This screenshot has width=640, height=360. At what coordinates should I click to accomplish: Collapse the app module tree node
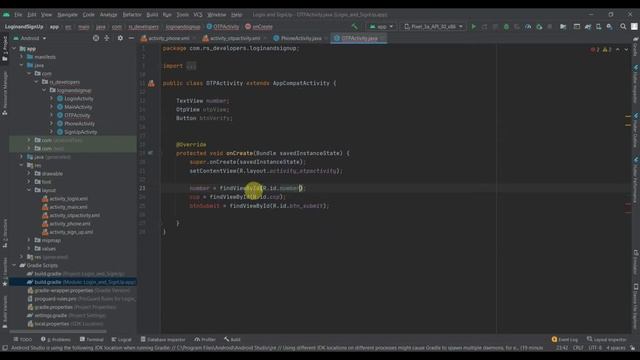point(15,49)
